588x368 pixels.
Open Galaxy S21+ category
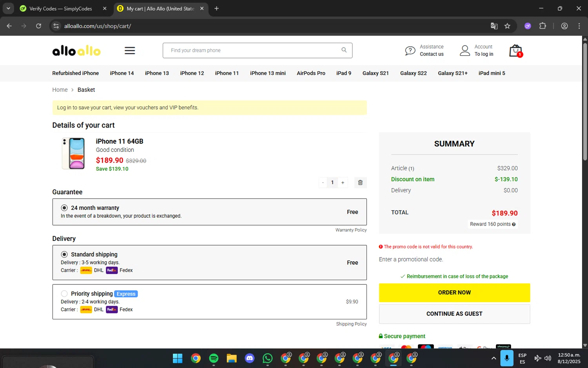coord(453,73)
